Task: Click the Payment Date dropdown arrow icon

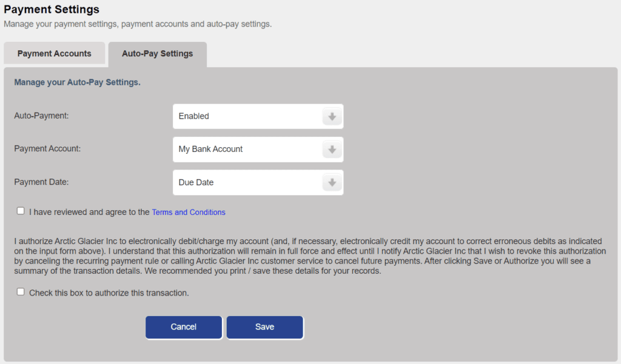Action: pyautogui.click(x=332, y=182)
